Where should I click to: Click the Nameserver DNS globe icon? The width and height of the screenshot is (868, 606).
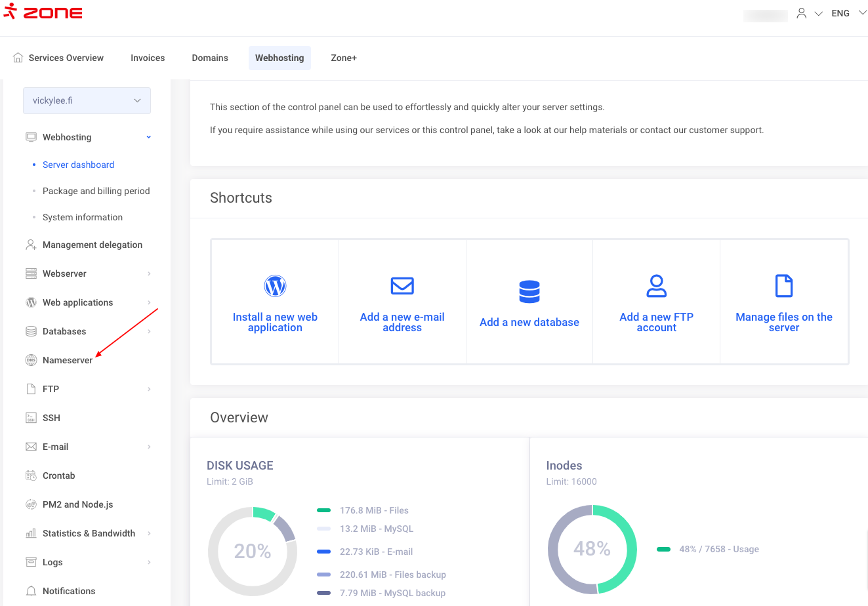point(31,360)
